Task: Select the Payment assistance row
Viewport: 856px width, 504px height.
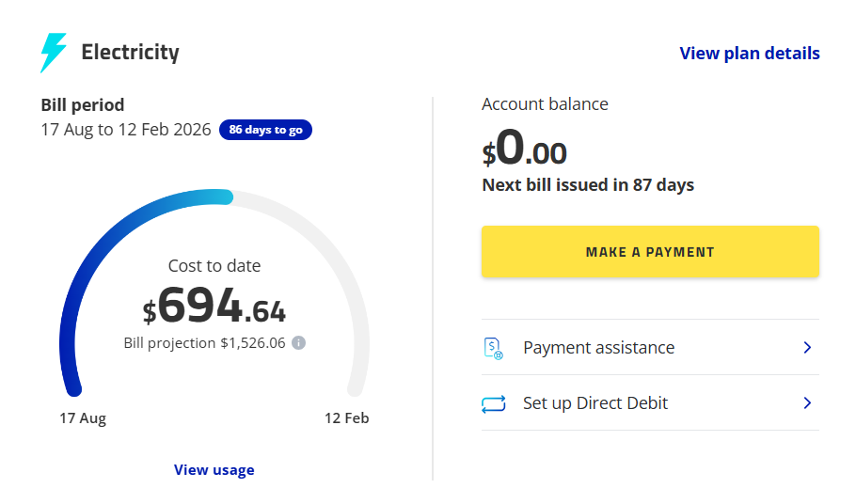Action: pyautogui.click(x=649, y=348)
